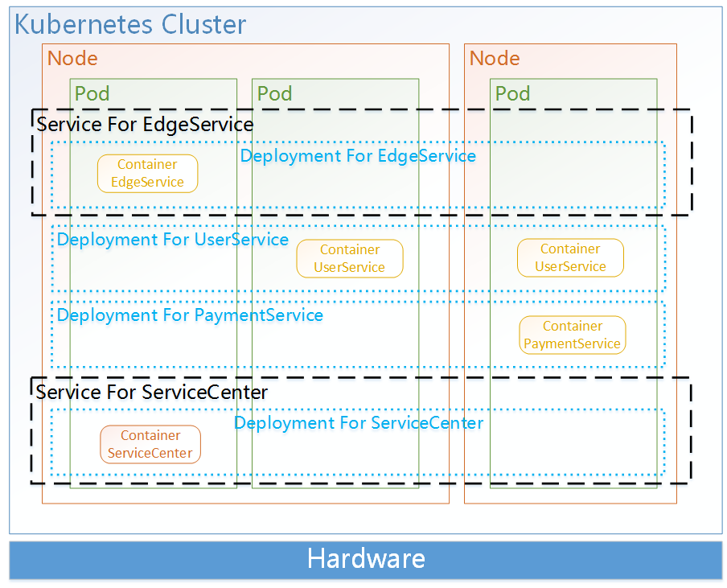727x588 pixels.
Task: Select the Deployment For PaymentService label
Action: [x=190, y=315]
